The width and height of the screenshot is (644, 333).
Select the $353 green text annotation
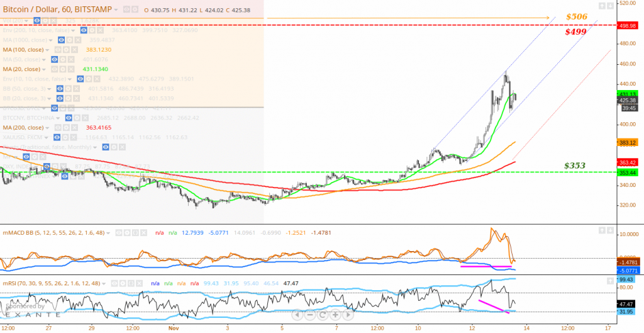pyautogui.click(x=575, y=166)
